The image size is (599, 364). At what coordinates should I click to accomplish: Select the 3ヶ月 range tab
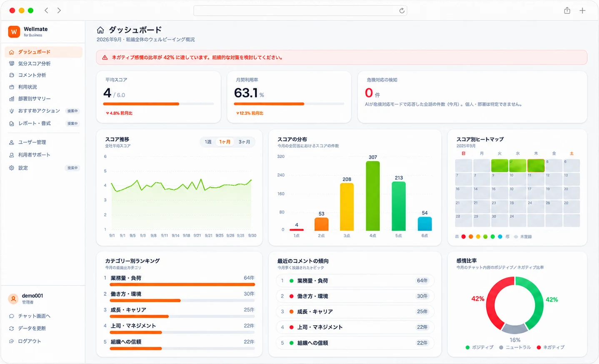(245, 142)
